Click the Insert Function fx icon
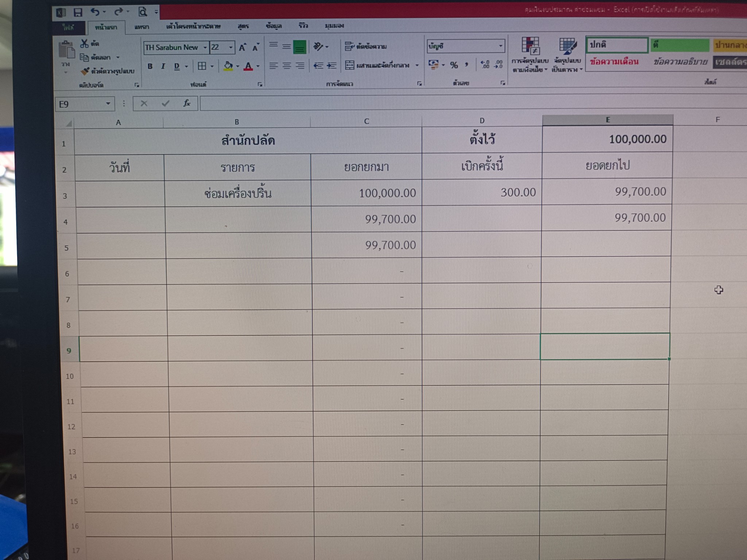Screen dimensions: 747x560 click(187, 104)
